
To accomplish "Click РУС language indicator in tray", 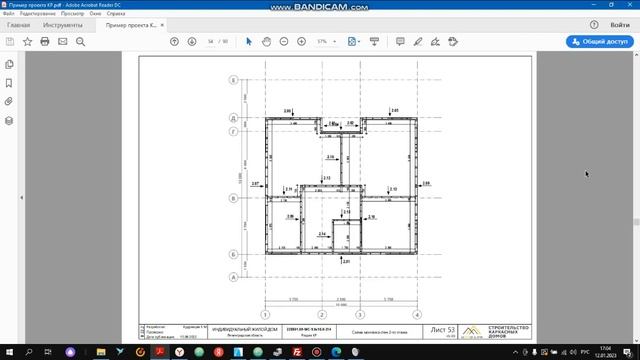I will click(585, 352).
